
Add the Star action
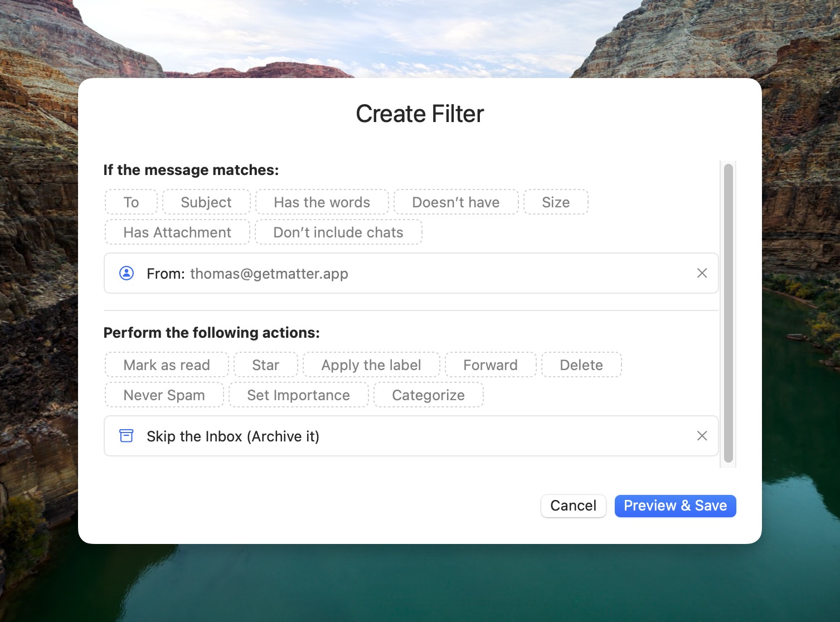[265, 365]
